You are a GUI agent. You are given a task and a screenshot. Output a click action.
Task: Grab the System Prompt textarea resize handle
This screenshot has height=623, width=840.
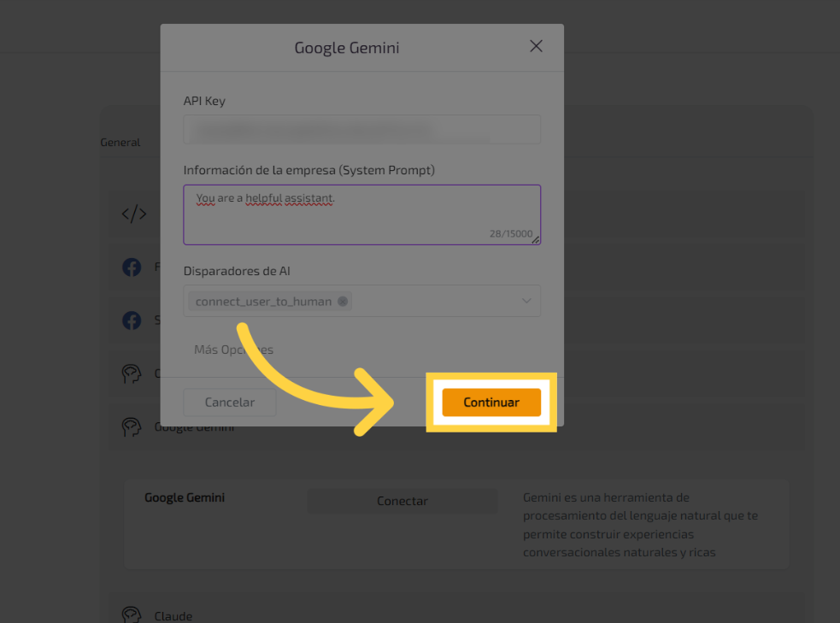[536, 240]
